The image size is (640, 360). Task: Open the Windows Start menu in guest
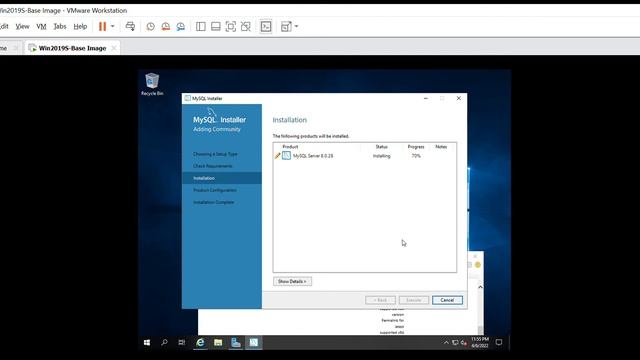click(x=147, y=342)
